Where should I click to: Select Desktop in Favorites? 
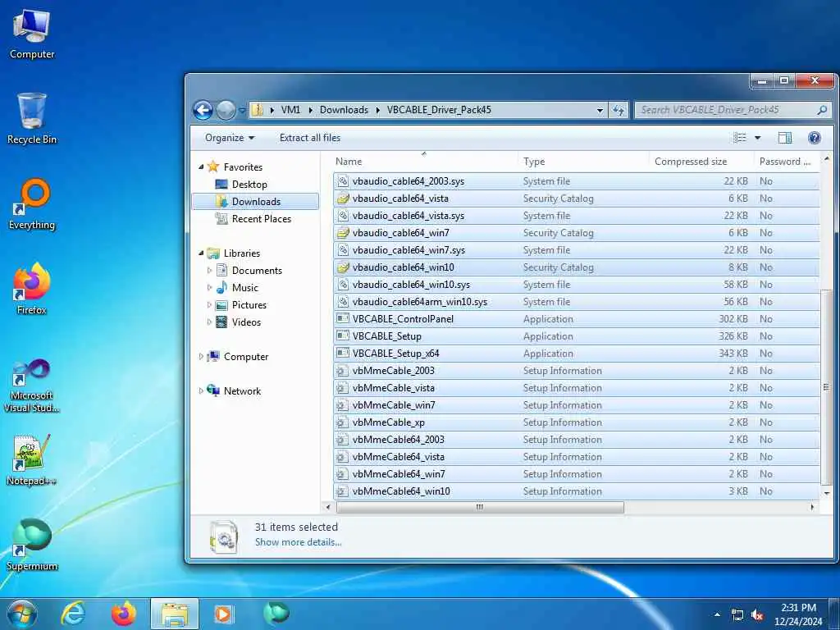[x=249, y=185]
